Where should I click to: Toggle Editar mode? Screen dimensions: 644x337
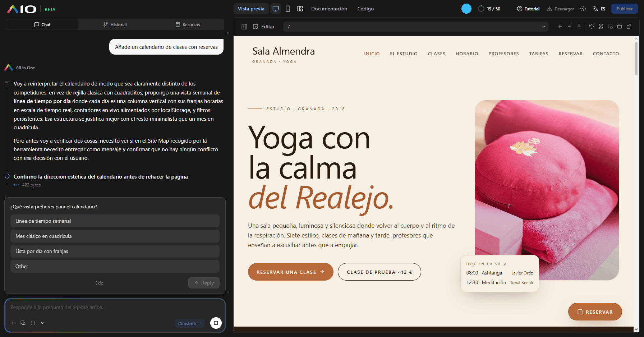pos(264,27)
